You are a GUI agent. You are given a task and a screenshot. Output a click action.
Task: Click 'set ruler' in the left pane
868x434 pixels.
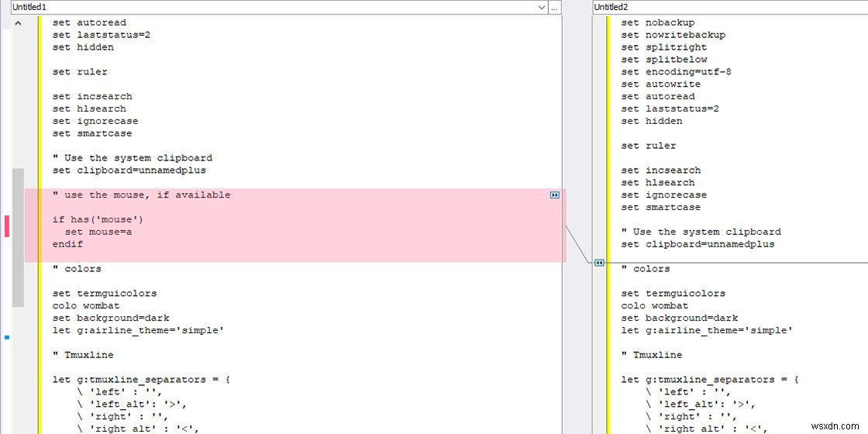click(x=80, y=72)
